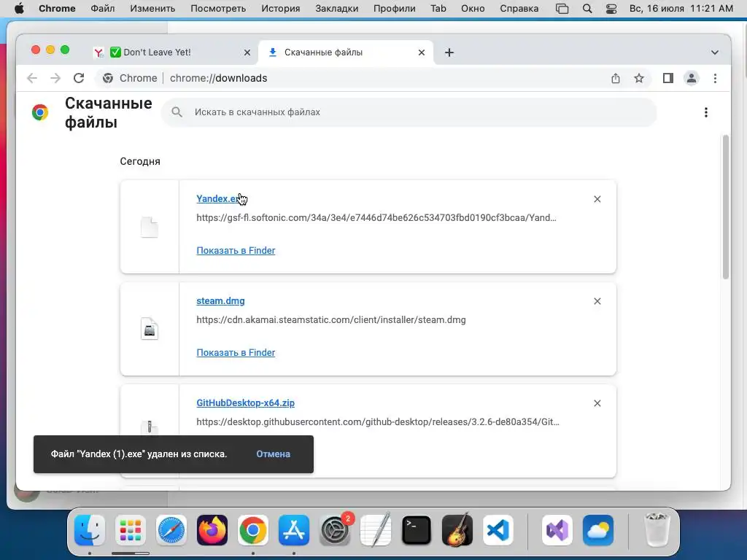Open the GitHubDesktop-x64.zip file link
This screenshot has width=747, height=560.
(x=245, y=402)
